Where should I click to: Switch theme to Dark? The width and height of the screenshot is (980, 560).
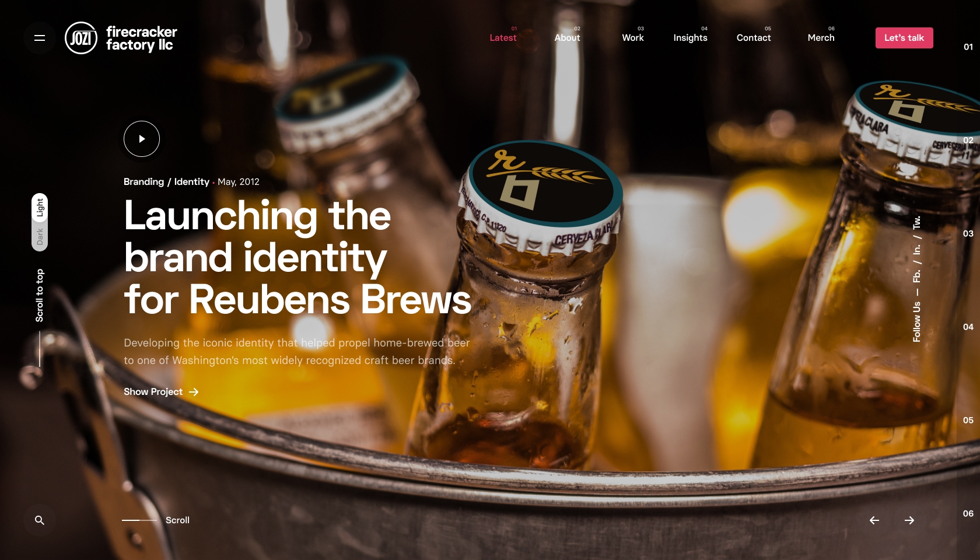[40, 237]
